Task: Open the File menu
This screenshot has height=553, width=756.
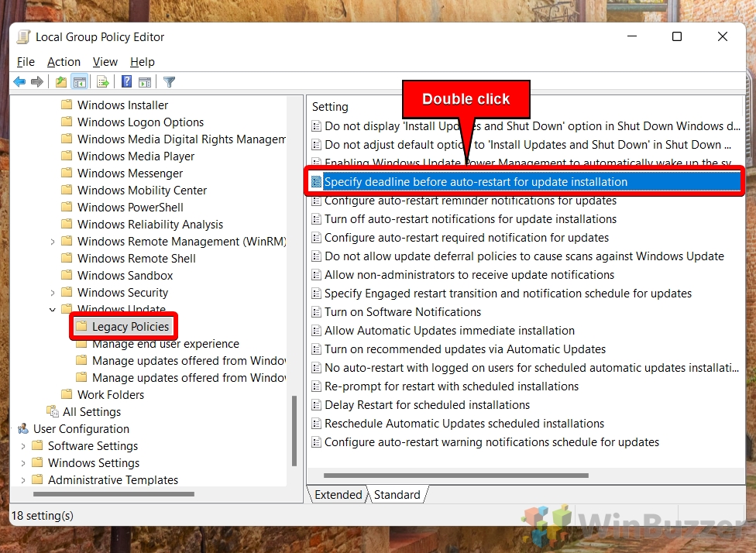Action: pyautogui.click(x=26, y=62)
